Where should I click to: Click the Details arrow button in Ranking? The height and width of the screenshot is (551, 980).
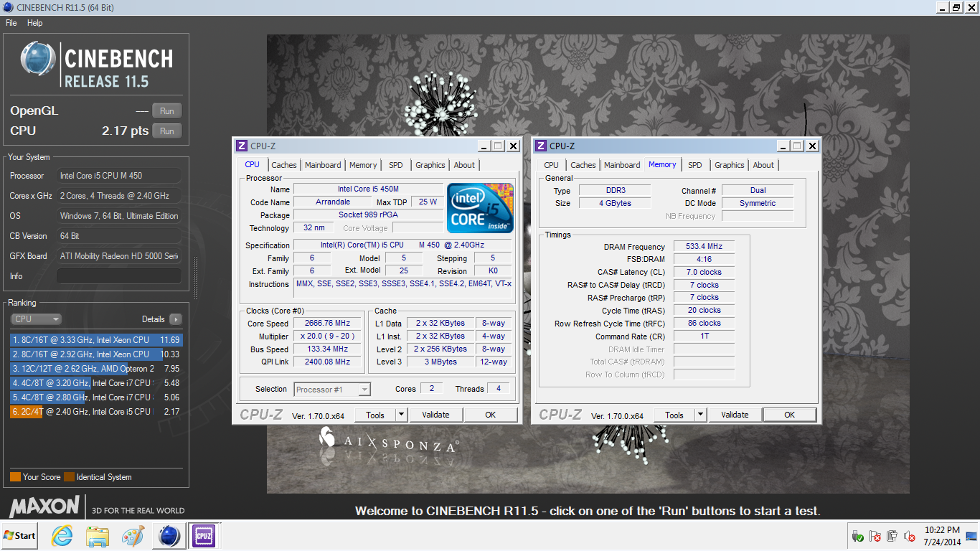click(x=175, y=319)
